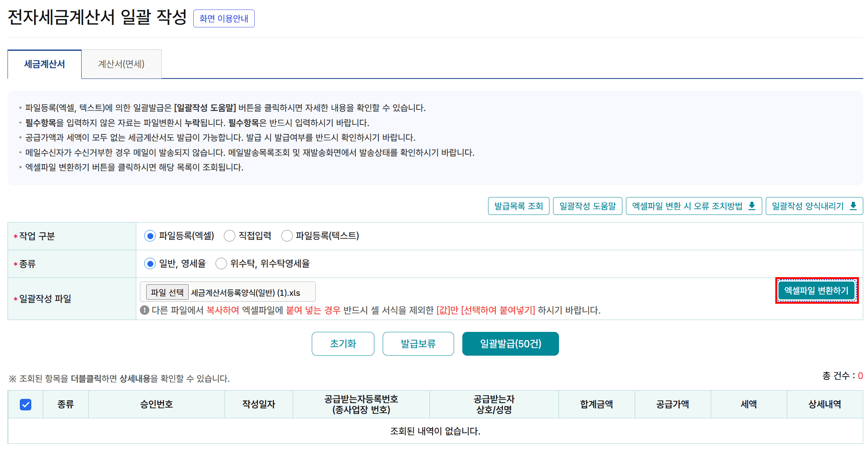868x454 pixels.
Task: Switch to 계산서(면세) tab
Action: click(x=121, y=64)
